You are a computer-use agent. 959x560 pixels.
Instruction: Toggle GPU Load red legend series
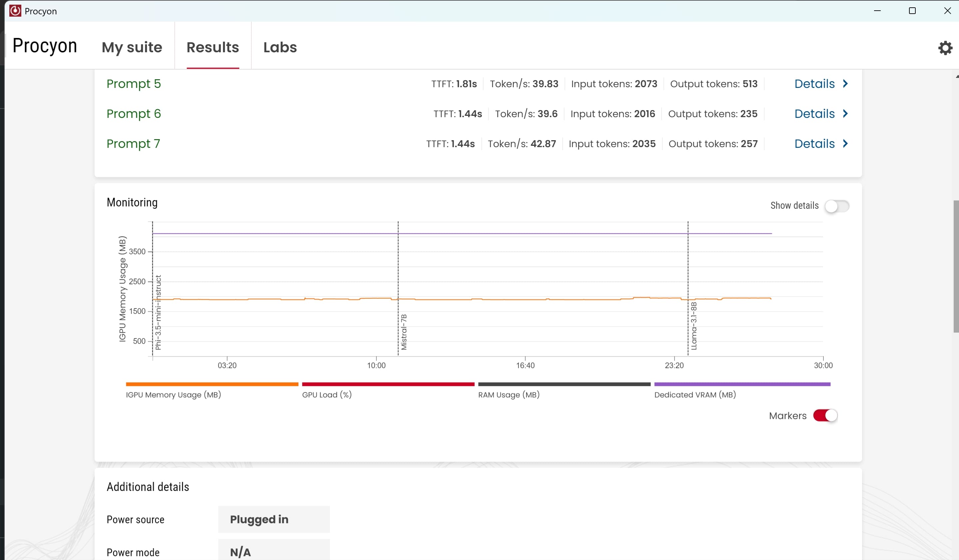(388, 385)
